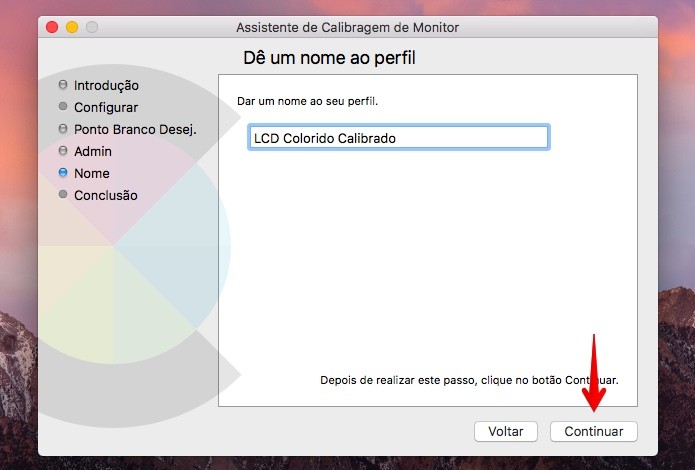This screenshot has width=695, height=470.
Task: Select the Configurar step label
Action: (106, 107)
